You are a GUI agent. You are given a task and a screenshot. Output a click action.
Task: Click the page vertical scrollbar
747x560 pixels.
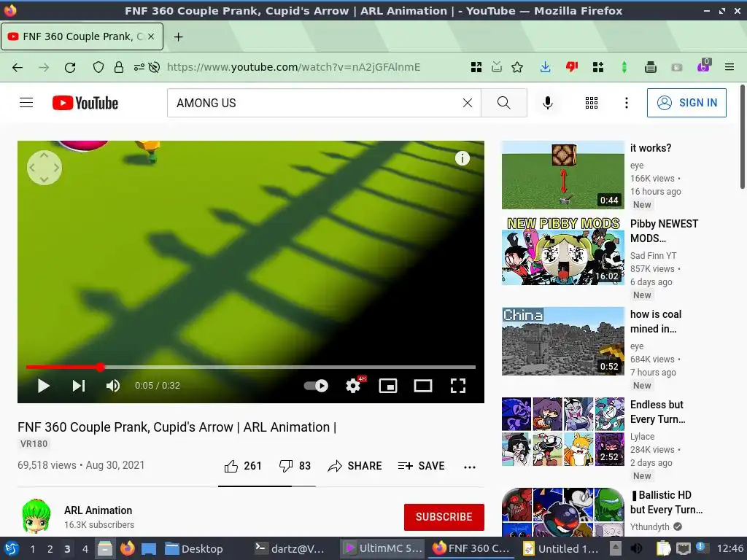(x=742, y=137)
